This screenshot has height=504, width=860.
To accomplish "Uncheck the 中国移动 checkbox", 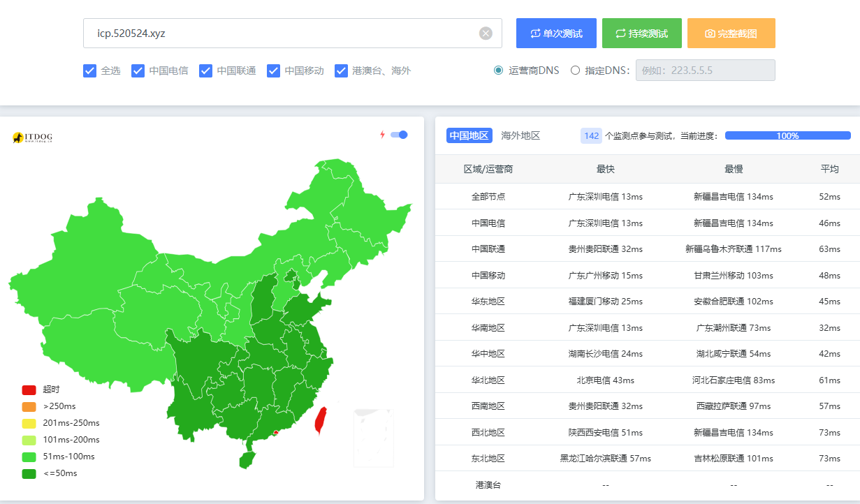I will click(x=273, y=71).
